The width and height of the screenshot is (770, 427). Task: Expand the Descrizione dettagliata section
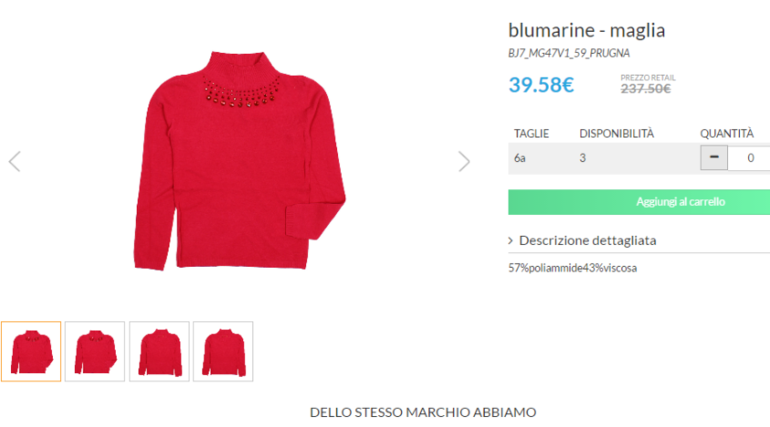pyautogui.click(x=587, y=240)
